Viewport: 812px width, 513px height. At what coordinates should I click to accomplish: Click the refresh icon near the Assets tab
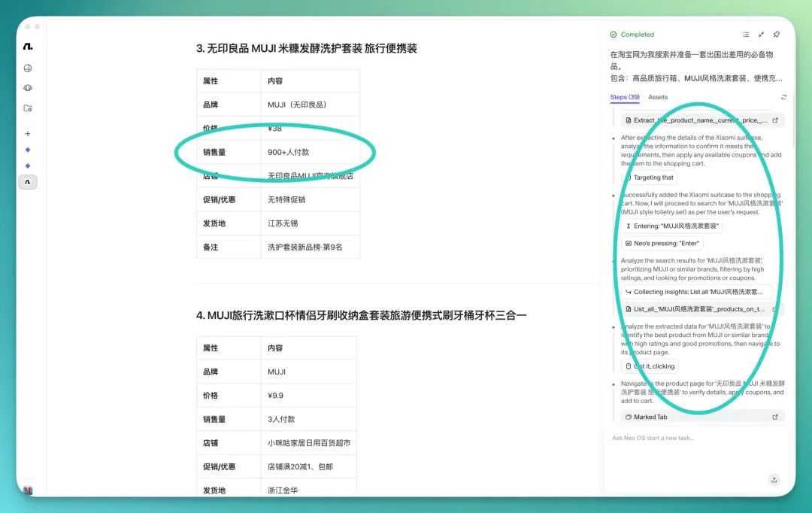(783, 96)
